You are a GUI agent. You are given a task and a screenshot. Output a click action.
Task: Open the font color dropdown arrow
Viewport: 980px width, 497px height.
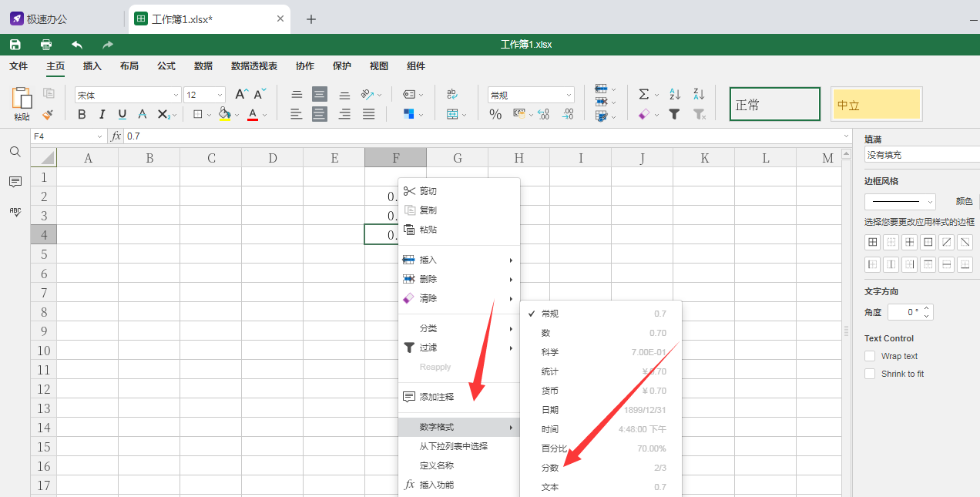pos(264,115)
